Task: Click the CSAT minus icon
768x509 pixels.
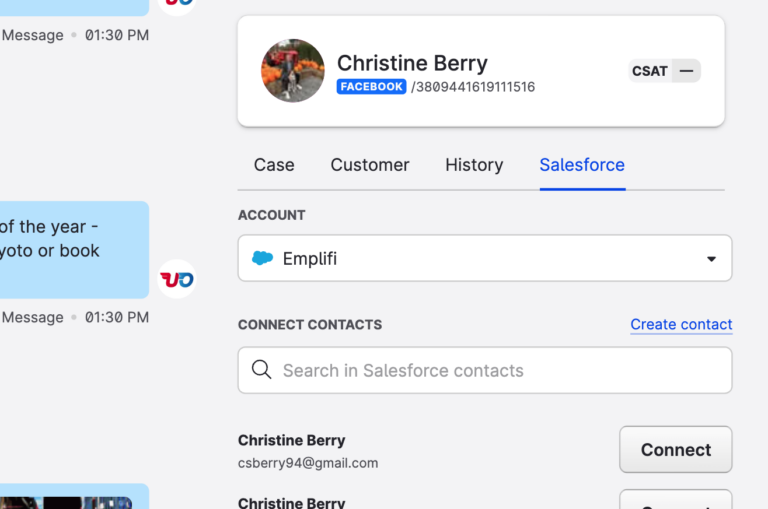Action: 687,71
